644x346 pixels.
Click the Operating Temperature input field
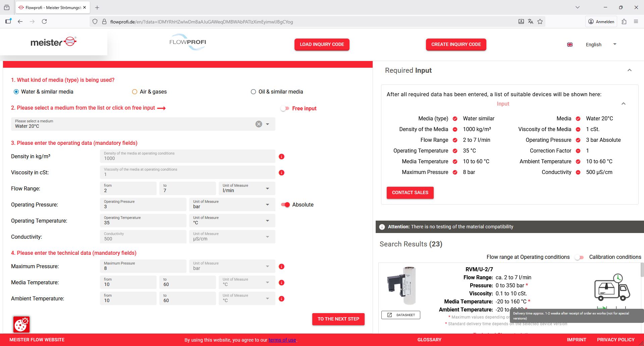click(143, 221)
